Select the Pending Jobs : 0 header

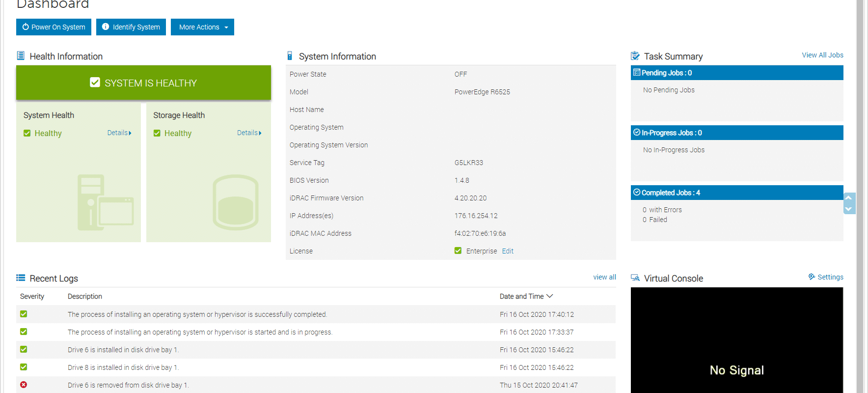point(737,73)
